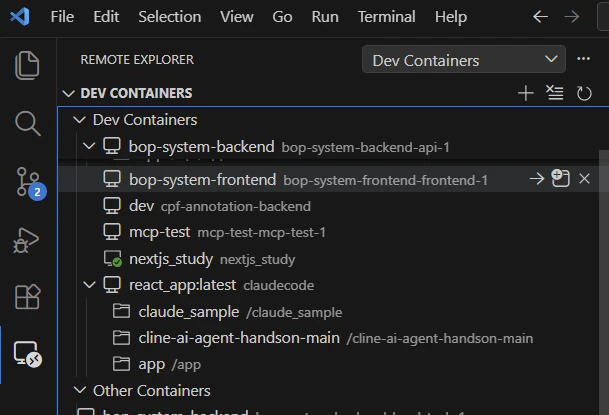This screenshot has height=415, width=609.
Task: Click the bop-system-backend monitor icon
Action: pos(112,146)
